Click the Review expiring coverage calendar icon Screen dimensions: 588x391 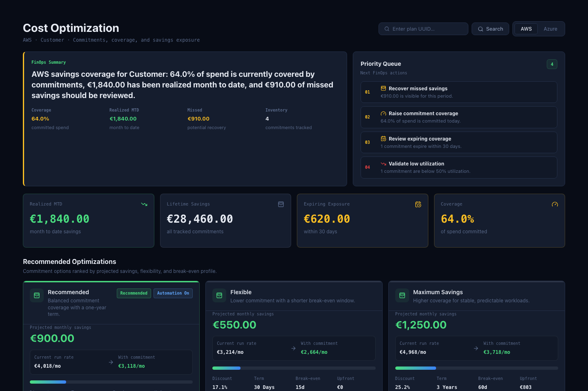[383, 139]
